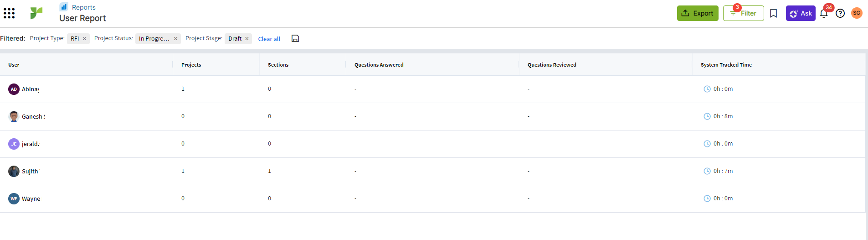868x240 pixels.
Task: Open notifications bell with 34 badge
Action: point(824,13)
